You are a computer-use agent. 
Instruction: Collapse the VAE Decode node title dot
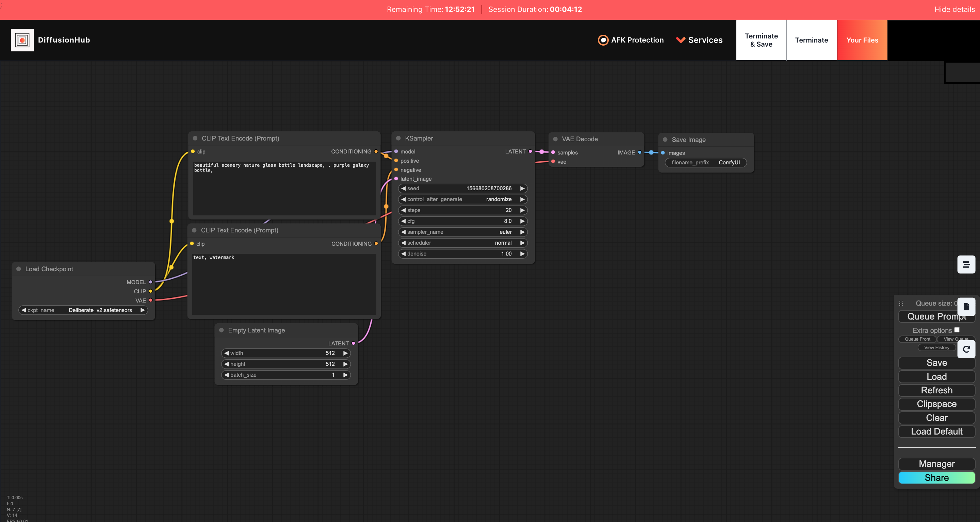click(555, 139)
